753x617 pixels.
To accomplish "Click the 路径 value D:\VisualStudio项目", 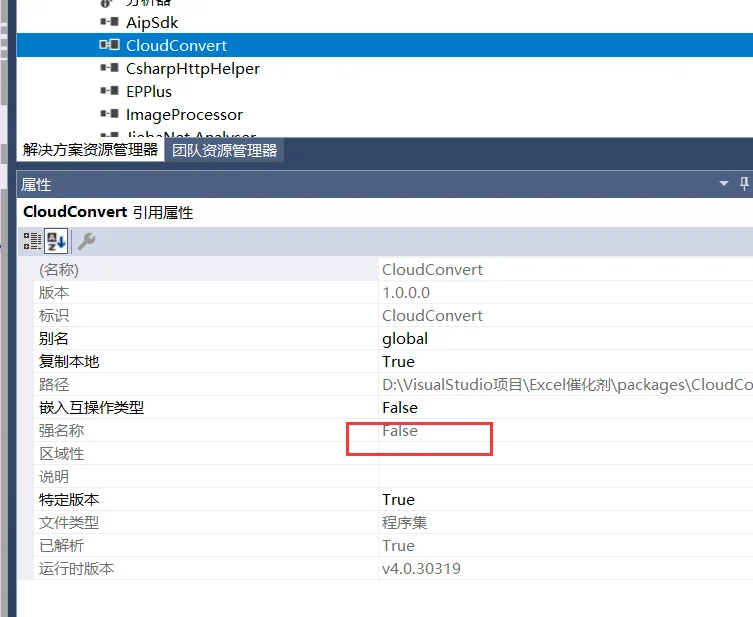I will coord(567,385).
